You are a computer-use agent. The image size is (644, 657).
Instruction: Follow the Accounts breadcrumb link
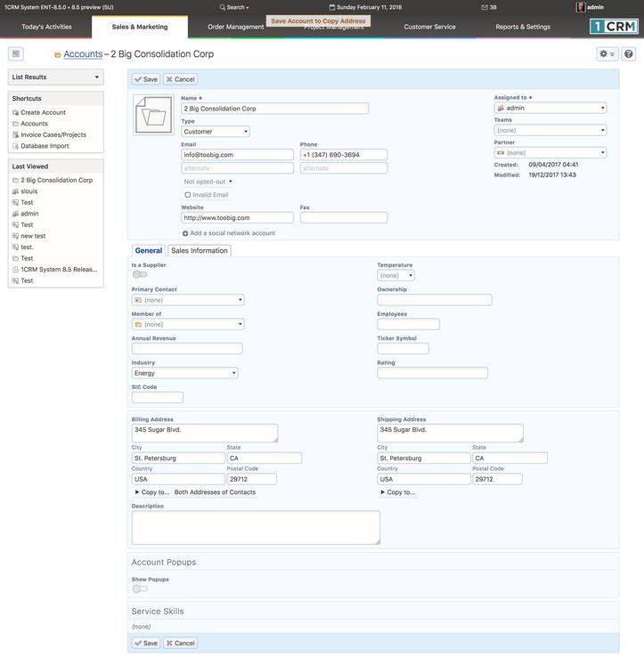pyautogui.click(x=83, y=54)
